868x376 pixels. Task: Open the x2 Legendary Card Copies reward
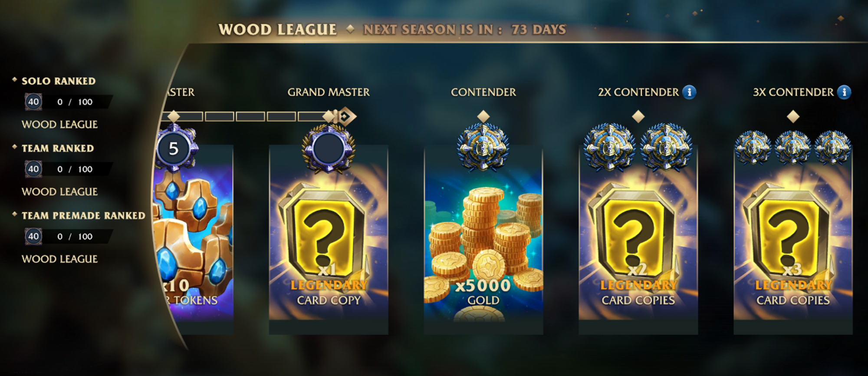638,240
